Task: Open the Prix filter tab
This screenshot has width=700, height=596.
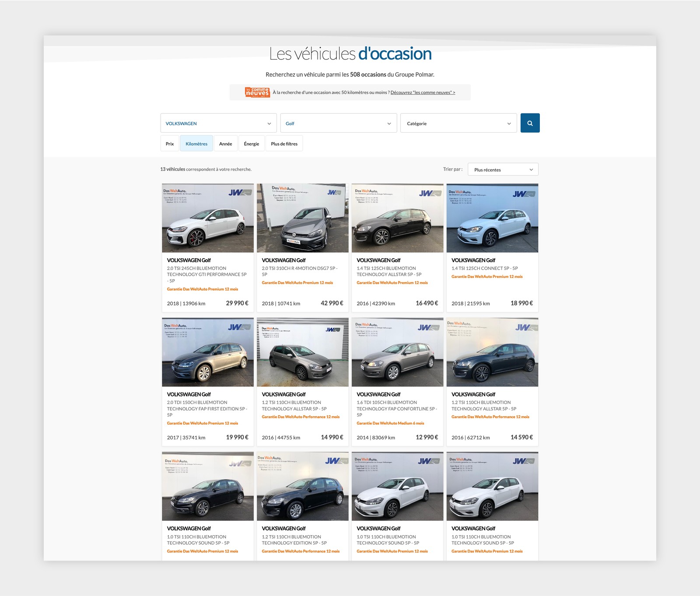Action: click(x=170, y=144)
